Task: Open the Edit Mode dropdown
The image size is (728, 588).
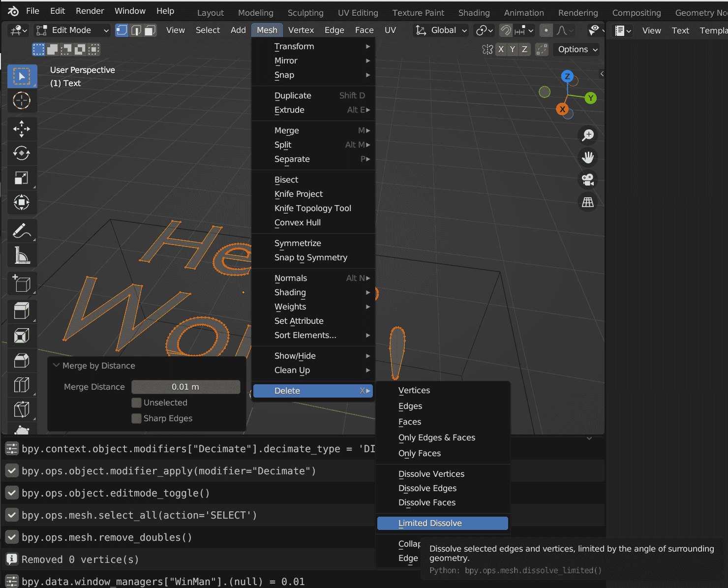Action: [72, 31]
